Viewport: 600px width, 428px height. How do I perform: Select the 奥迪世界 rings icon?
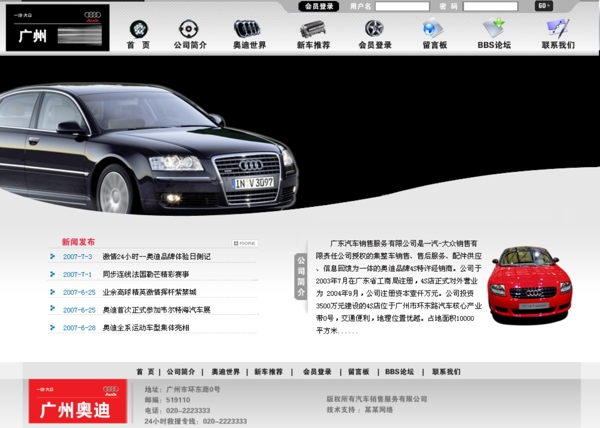247,29
